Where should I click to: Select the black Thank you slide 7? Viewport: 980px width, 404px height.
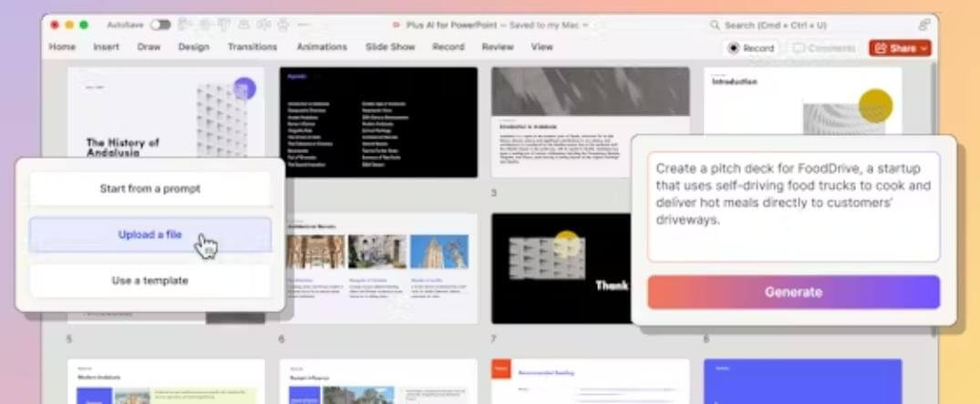click(562, 268)
